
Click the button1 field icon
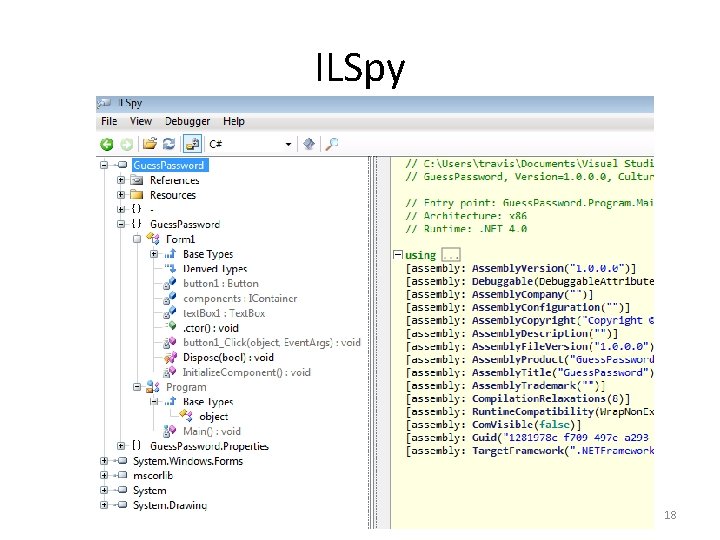[x=170, y=283]
